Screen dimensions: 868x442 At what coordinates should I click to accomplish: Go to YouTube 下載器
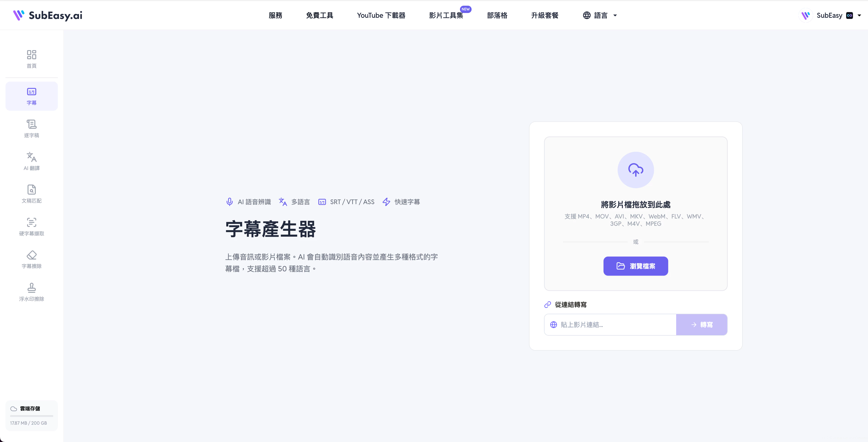click(x=381, y=15)
